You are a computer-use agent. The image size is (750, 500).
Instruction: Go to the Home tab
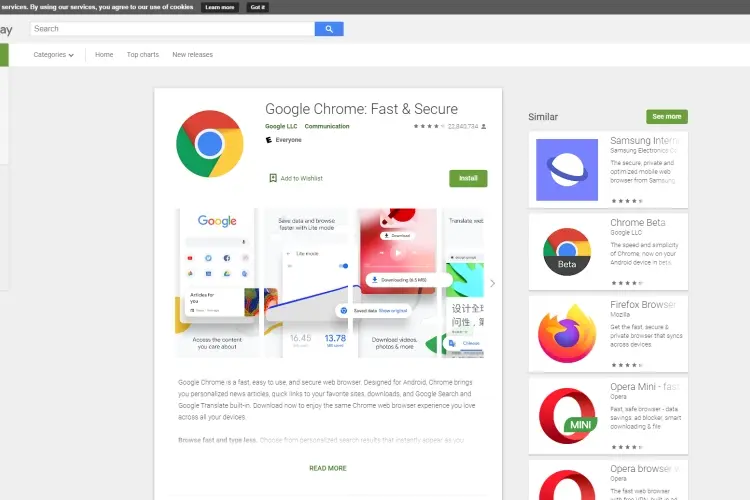[104, 55]
